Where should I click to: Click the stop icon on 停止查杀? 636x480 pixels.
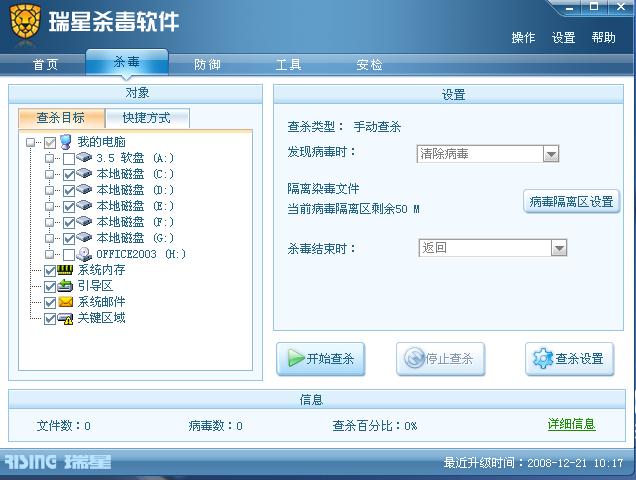tap(415, 358)
